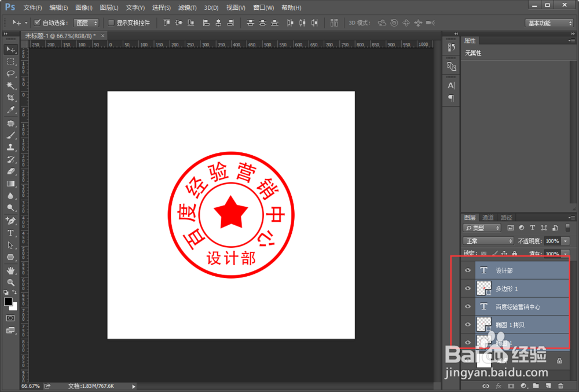Select the Hand tool
Viewport: 579px width, 392px height.
click(10, 270)
